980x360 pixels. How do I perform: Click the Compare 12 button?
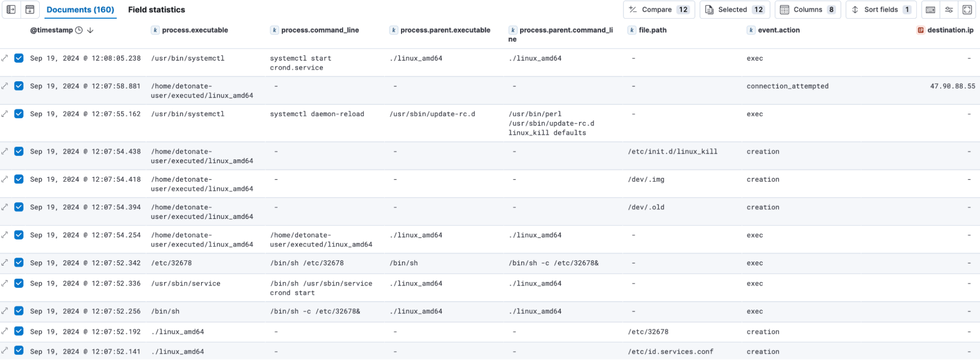click(658, 10)
